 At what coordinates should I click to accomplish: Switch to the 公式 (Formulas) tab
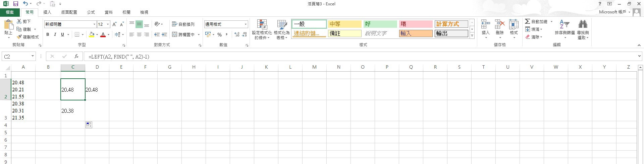[91, 12]
